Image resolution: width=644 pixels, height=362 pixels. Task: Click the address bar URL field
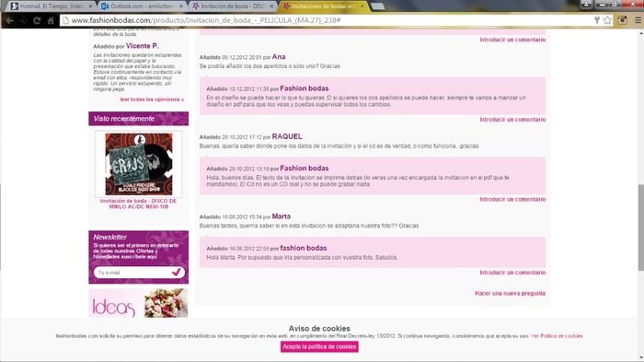coord(328,20)
